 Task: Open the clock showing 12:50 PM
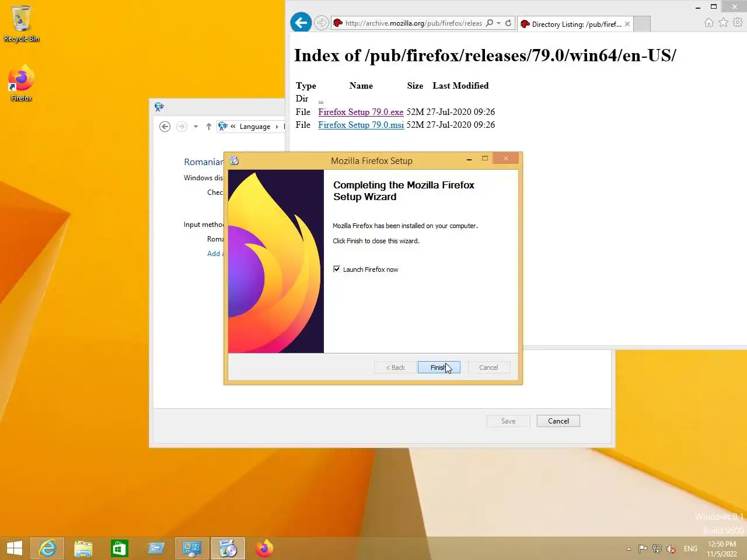[722, 549]
